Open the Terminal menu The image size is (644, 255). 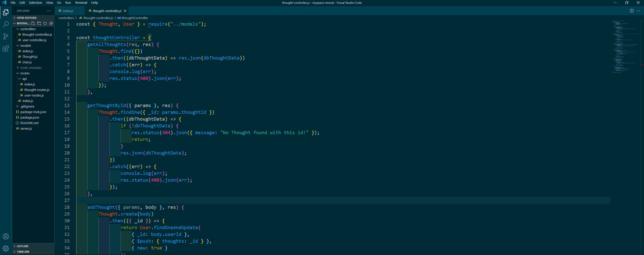click(81, 3)
